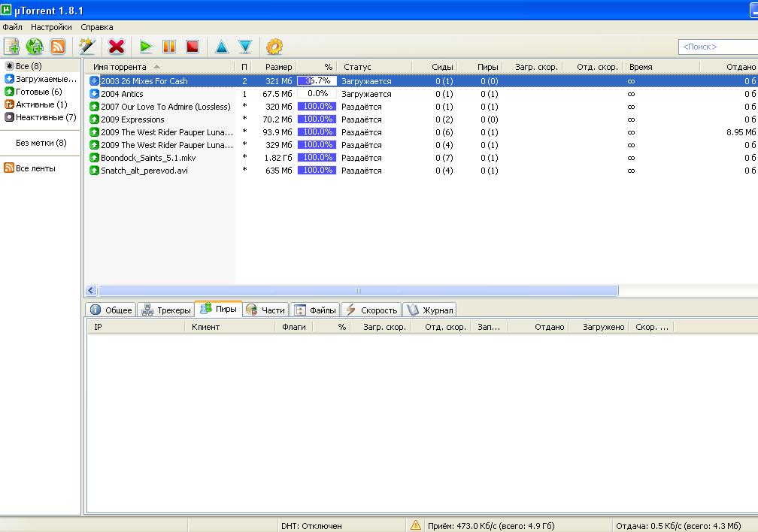Click the orange Pause torrent icon
The width and height of the screenshot is (758, 532).
[169, 47]
